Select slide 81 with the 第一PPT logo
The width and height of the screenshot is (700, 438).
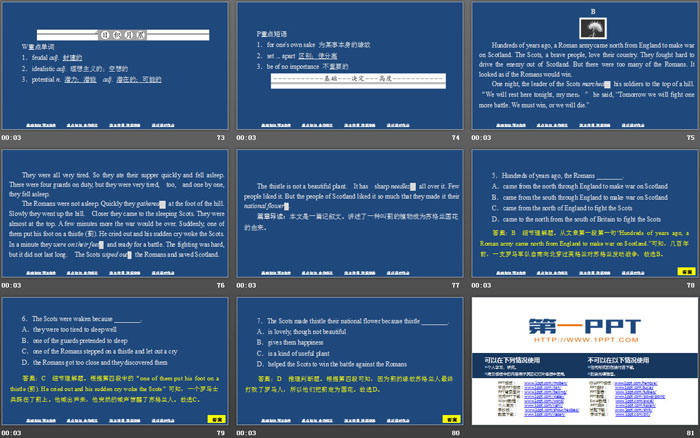click(583, 358)
